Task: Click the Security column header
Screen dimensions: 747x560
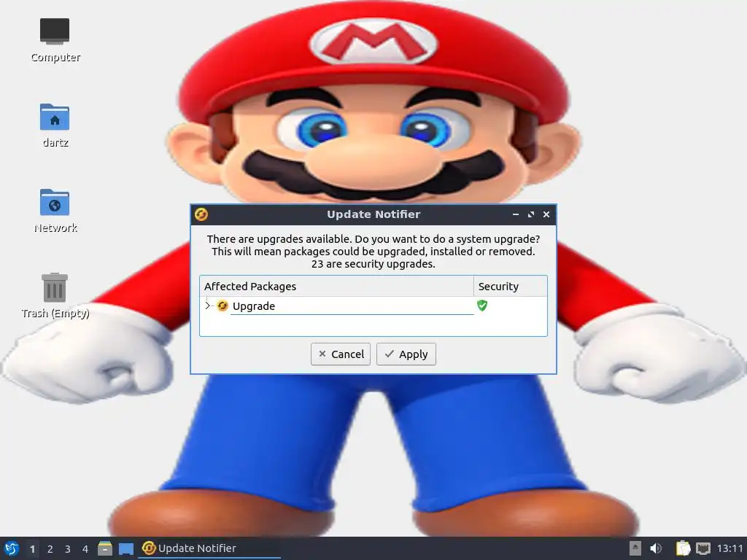Action: [510, 286]
